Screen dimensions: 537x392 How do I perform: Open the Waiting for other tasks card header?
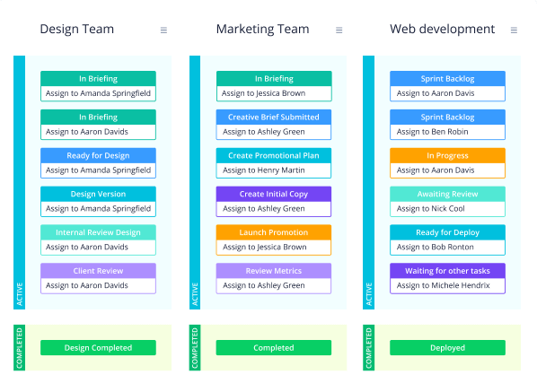tap(447, 271)
